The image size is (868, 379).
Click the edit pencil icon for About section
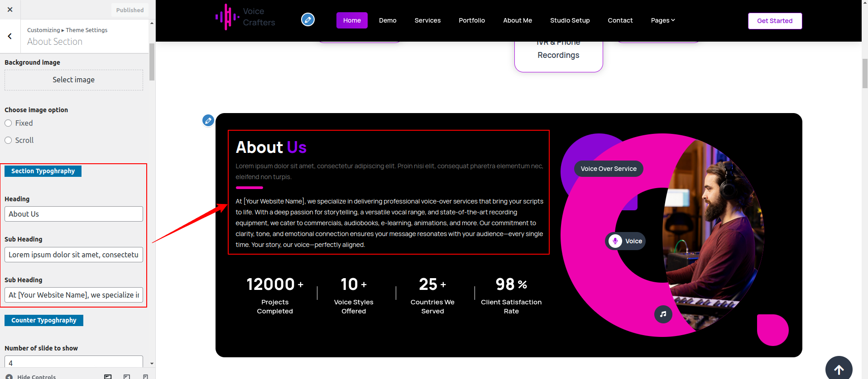208,120
